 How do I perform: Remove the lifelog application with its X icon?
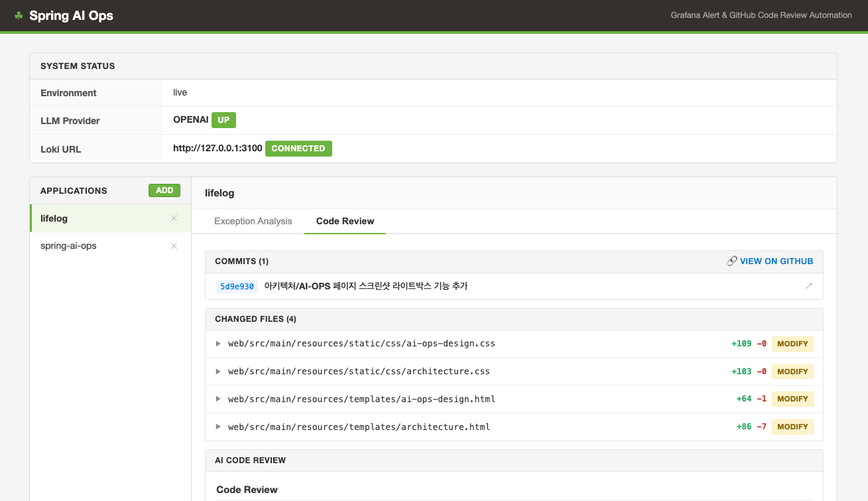[x=174, y=218]
